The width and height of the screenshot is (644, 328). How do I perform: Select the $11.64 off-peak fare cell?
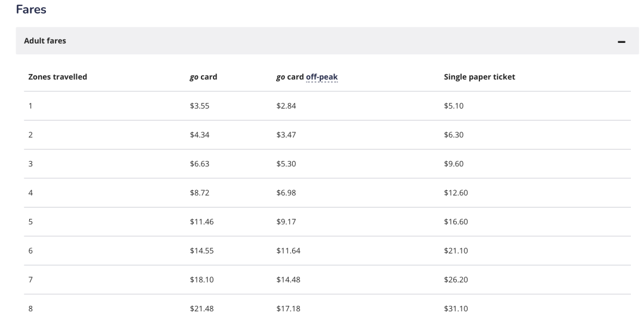coord(289,251)
